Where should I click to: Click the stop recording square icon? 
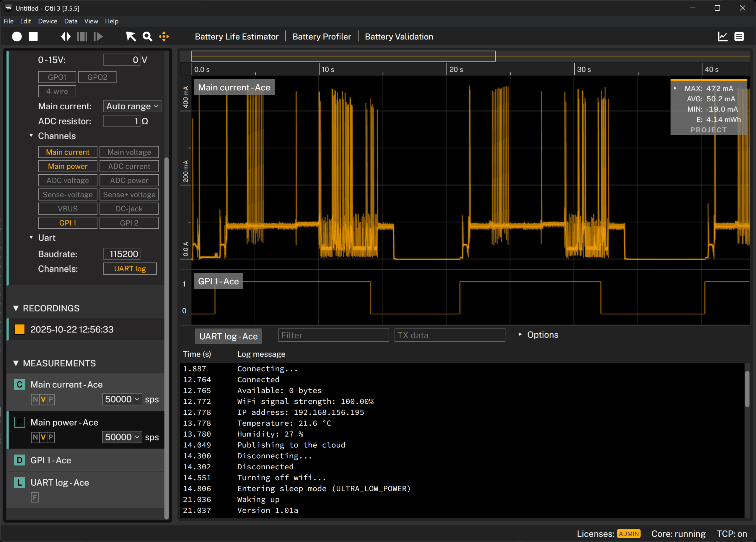click(x=33, y=36)
